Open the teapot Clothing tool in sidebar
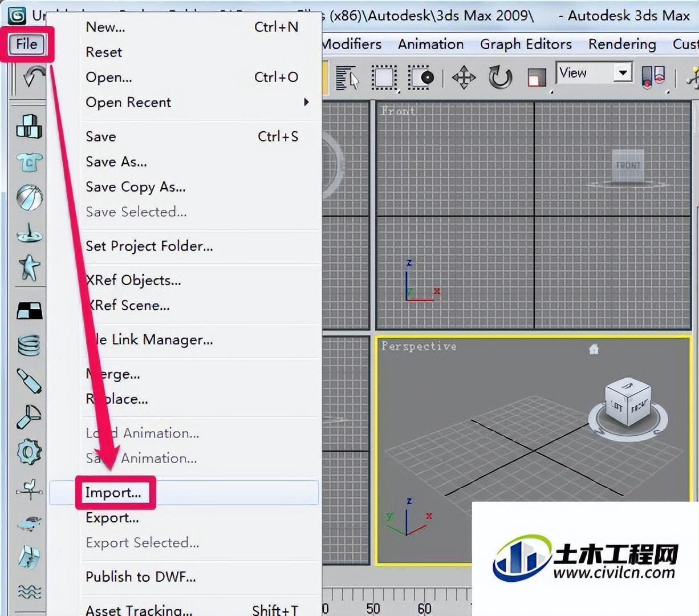Viewport: 699px width, 616px height. (x=29, y=162)
